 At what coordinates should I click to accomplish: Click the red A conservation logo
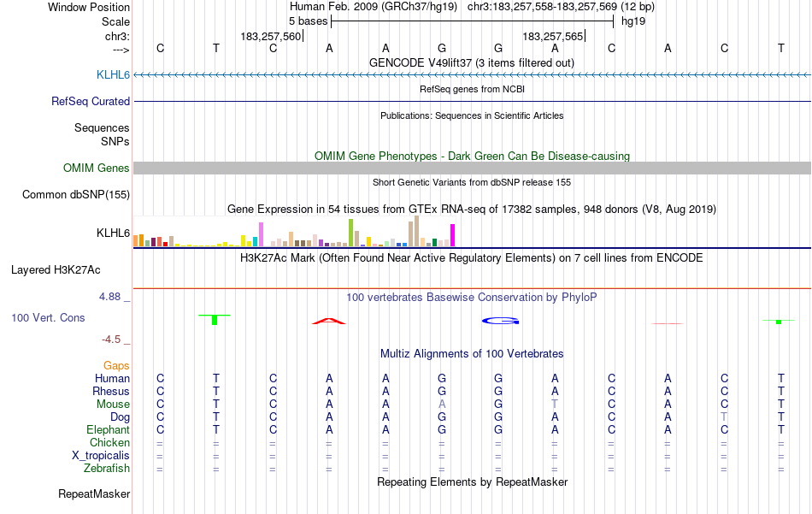(x=329, y=322)
